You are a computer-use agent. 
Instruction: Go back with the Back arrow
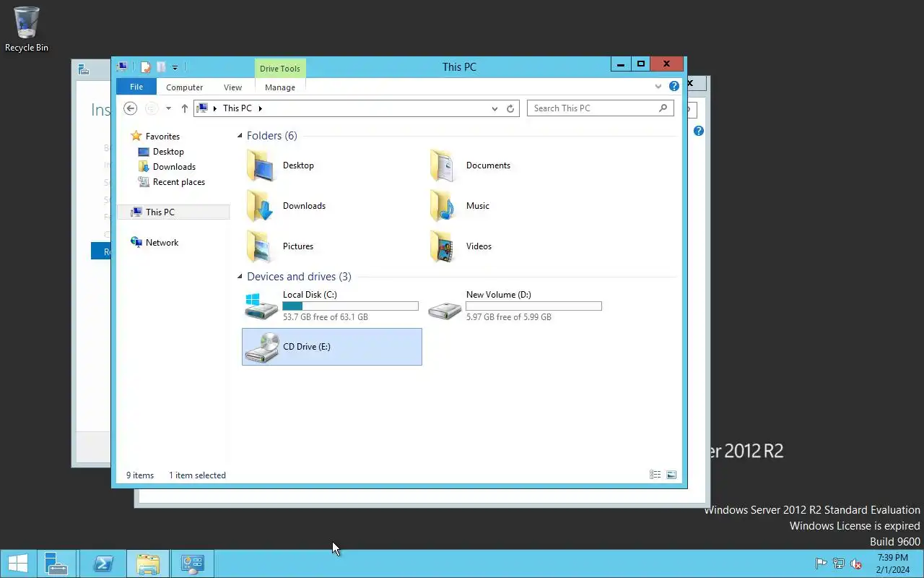pyautogui.click(x=130, y=108)
